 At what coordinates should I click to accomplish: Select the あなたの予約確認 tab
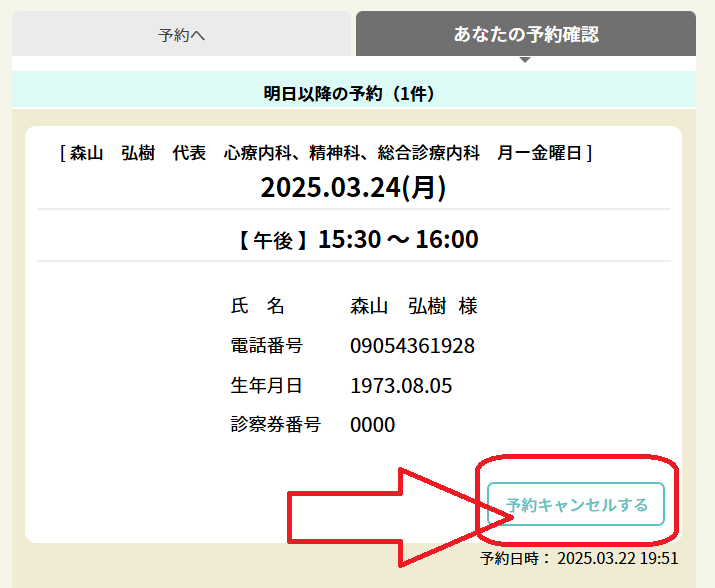[x=526, y=34]
